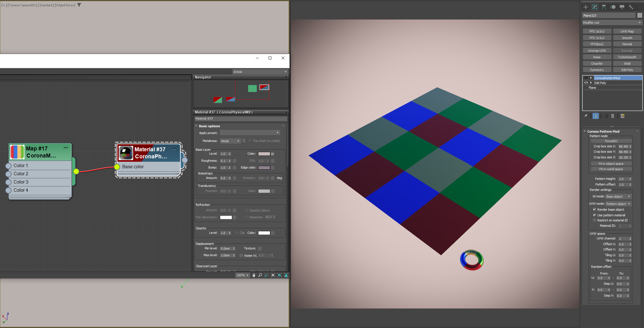644x328 pixels.
Task: Select the Pan hand tool in editor
Action: (254, 275)
